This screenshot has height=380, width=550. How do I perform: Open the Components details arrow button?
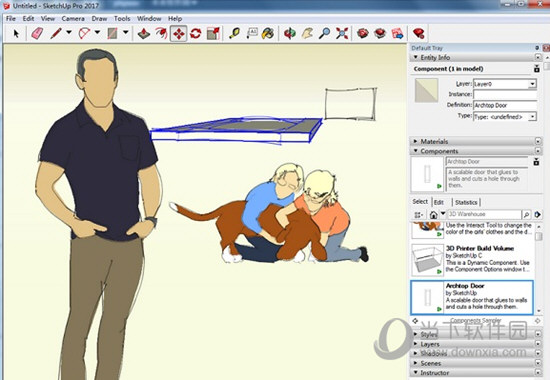point(537,214)
